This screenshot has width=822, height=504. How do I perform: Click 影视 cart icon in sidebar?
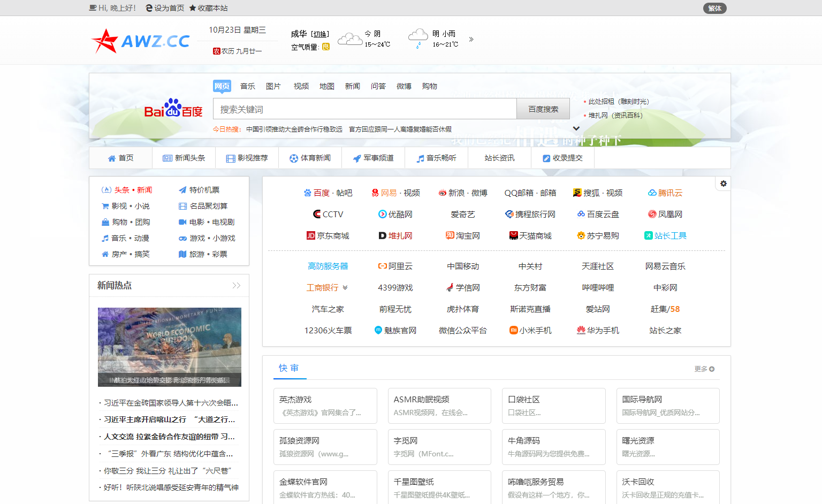(105, 206)
